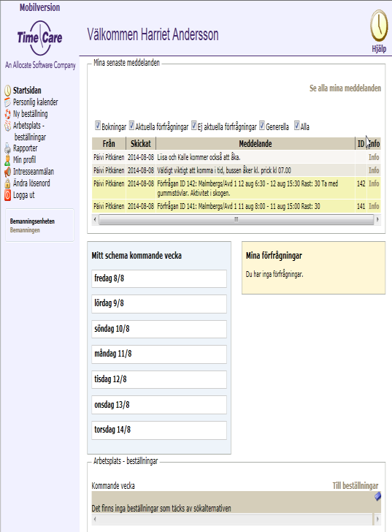
Task: Click the Väldigt viktigt att komma i tid message
Action: pyautogui.click(x=224, y=170)
